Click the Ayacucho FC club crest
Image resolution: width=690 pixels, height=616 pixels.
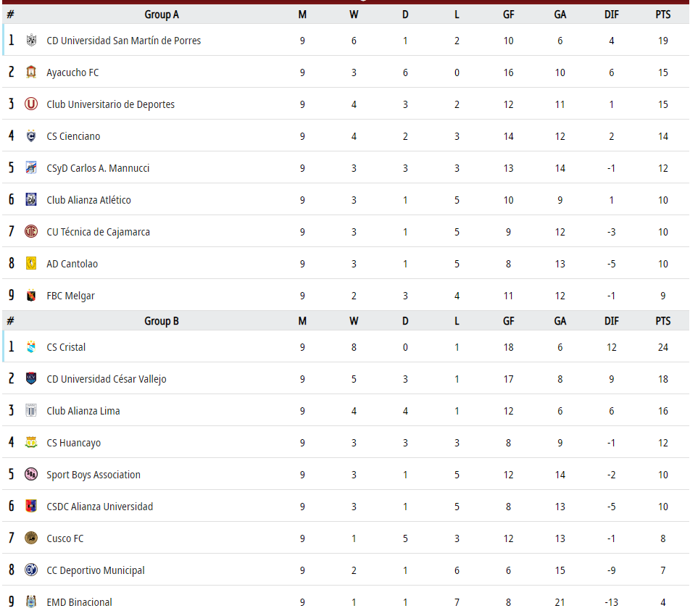(x=31, y=72)
